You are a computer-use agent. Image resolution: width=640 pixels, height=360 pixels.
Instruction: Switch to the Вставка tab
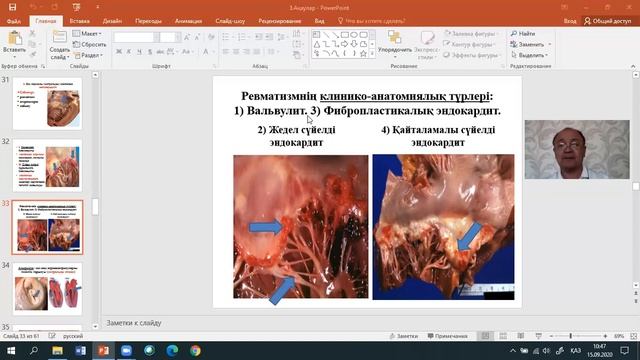[80, 21]
